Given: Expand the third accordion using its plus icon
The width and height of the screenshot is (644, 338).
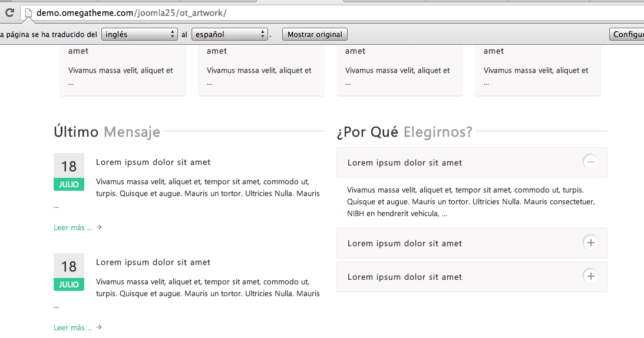Looking at the screenshot, I should click(590, 276).
